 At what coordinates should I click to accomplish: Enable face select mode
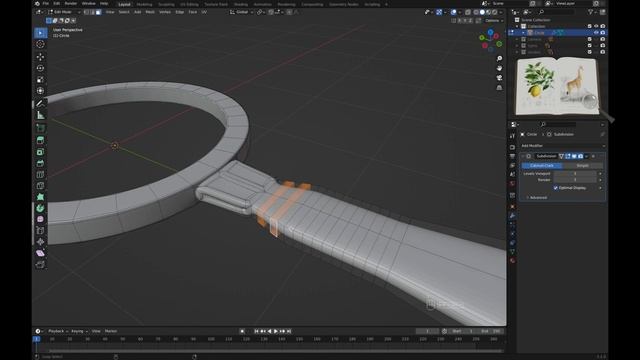tap(99, 12)
